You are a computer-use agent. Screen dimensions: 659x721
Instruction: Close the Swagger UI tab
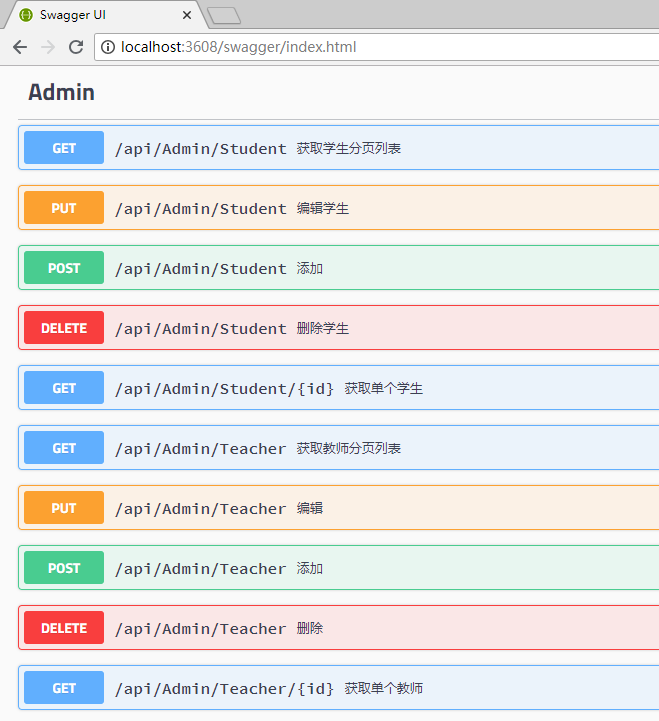point(187,15)
